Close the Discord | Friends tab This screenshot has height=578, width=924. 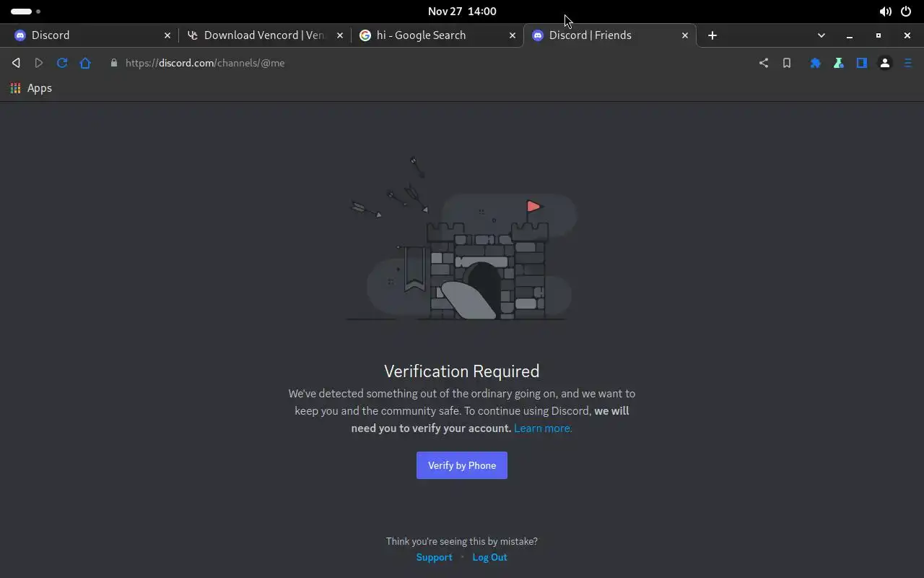pyautogui.click(x=685, y=35)
